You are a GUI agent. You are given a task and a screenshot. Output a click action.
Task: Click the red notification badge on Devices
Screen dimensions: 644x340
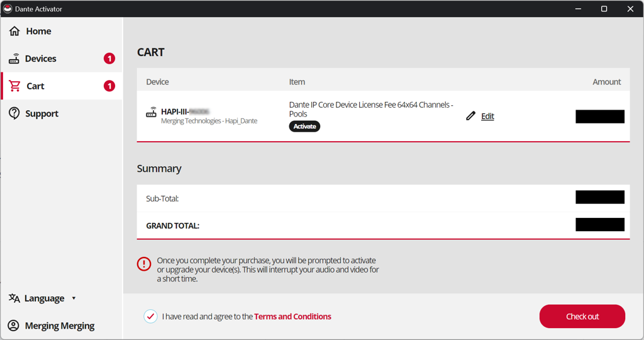[x=109, y=59]
